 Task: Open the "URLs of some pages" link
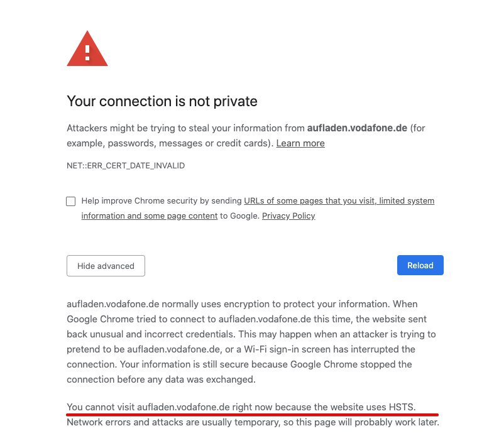(x=339, y=201)
